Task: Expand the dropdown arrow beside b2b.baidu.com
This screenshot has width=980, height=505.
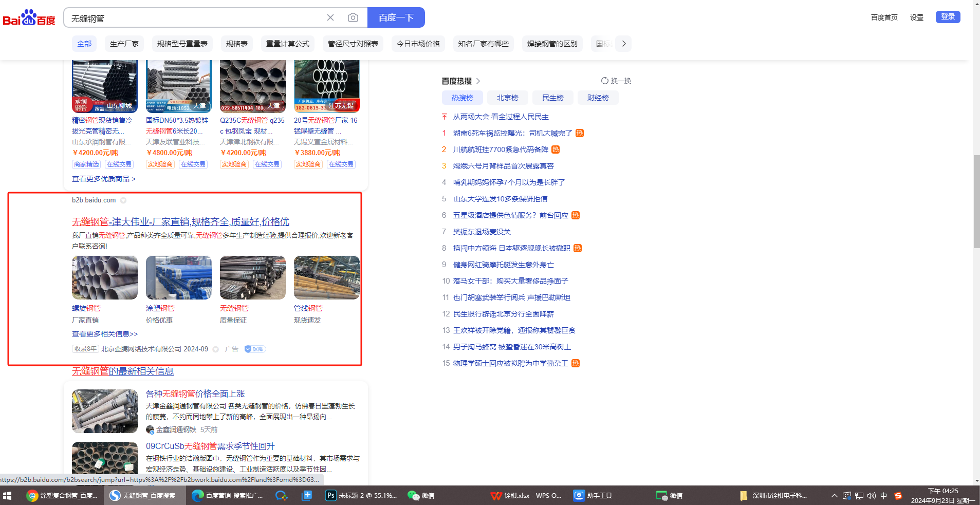Action: click(x=123, y=200)
